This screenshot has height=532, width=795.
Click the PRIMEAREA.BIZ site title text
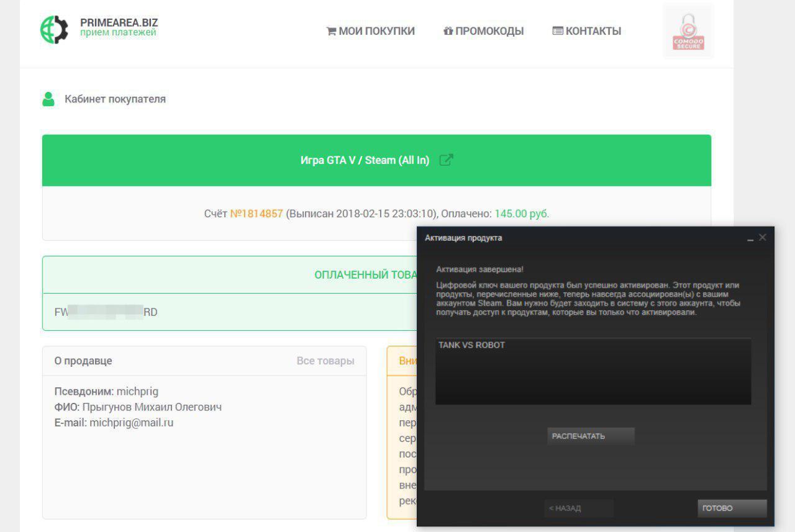[x=119, y=22]
